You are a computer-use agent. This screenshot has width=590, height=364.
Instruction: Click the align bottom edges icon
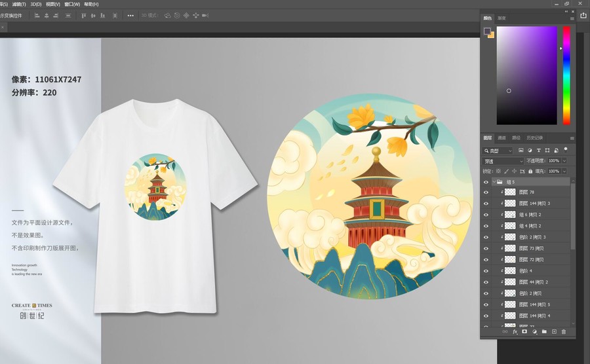tap(102, 16)
